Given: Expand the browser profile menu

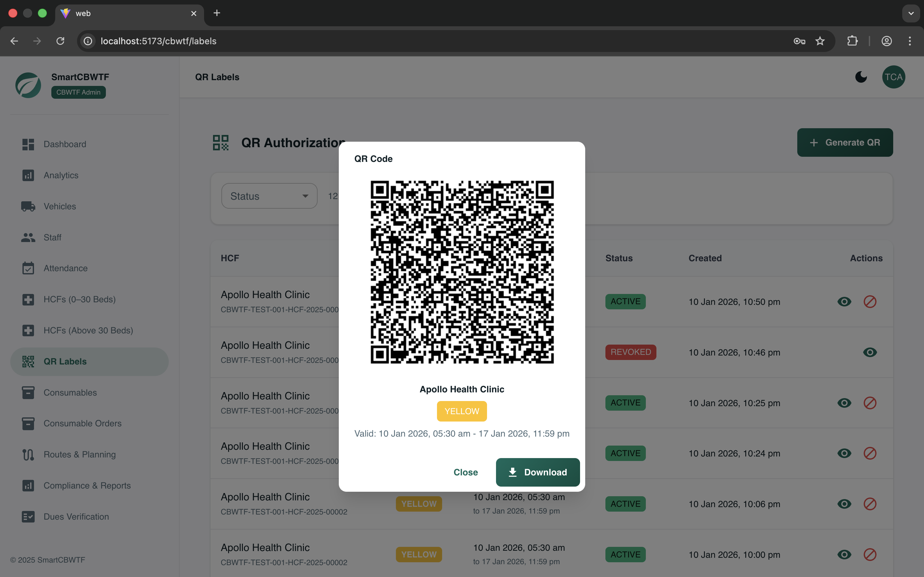Looking at the screenshot, I should (886, 41).
